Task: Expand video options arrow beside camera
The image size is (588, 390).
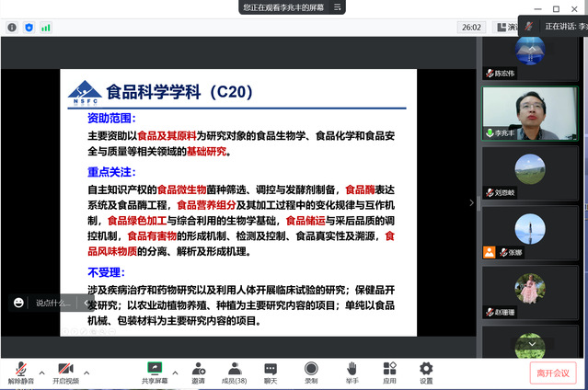Action: pyautogui.click(x=88, y=373)
